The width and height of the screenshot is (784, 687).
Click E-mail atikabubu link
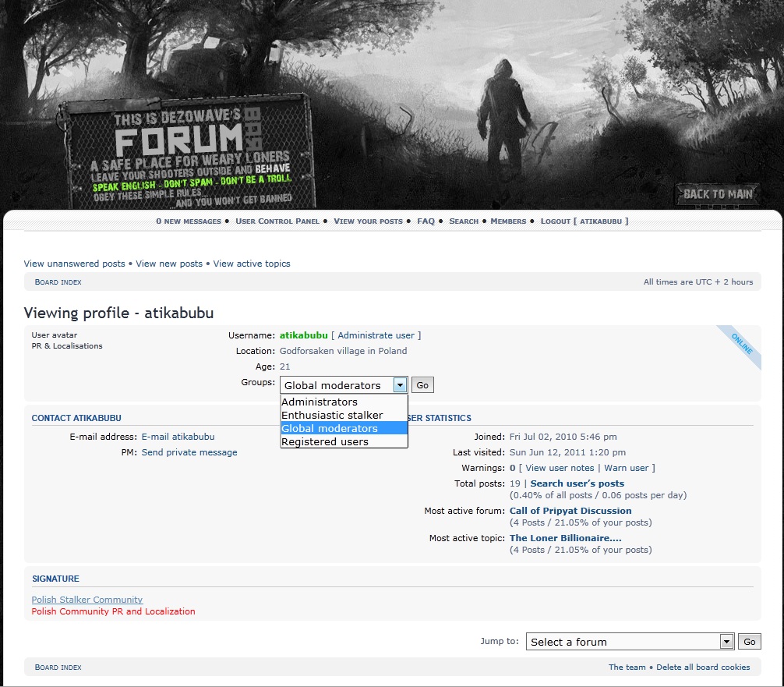[178, 437]
